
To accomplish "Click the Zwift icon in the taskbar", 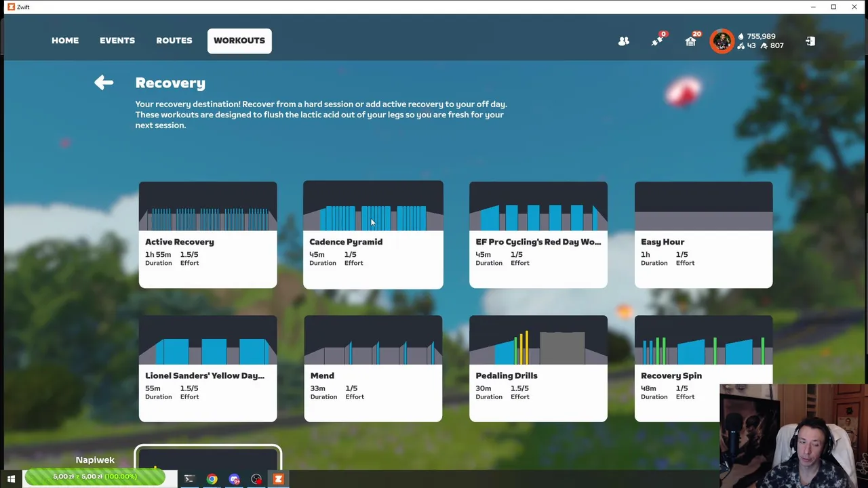I will tap(278, 479).
